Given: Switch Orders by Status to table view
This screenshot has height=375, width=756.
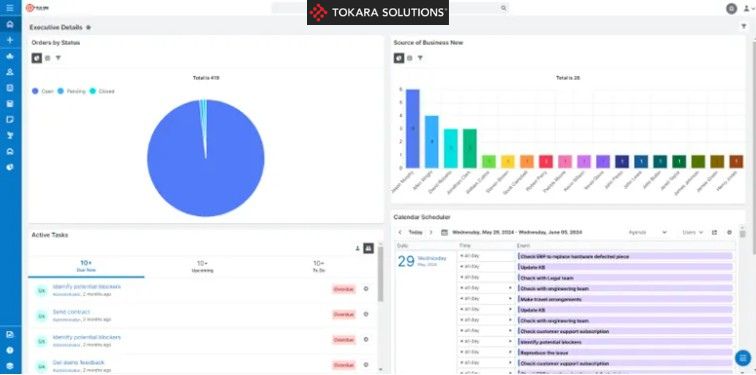Looking at the screenshot, I should tap(48, 58).
